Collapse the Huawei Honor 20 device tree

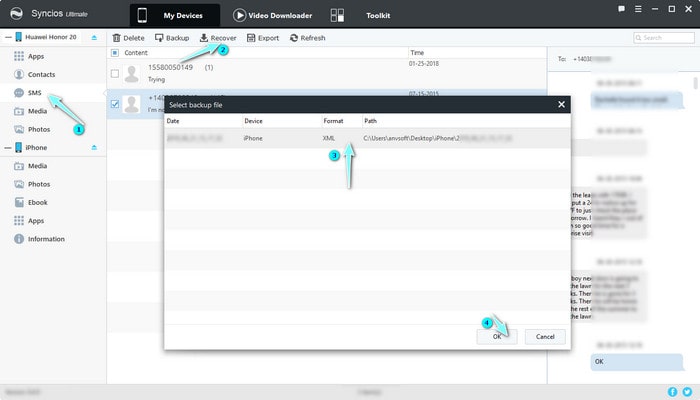click(x=5, y=37)
